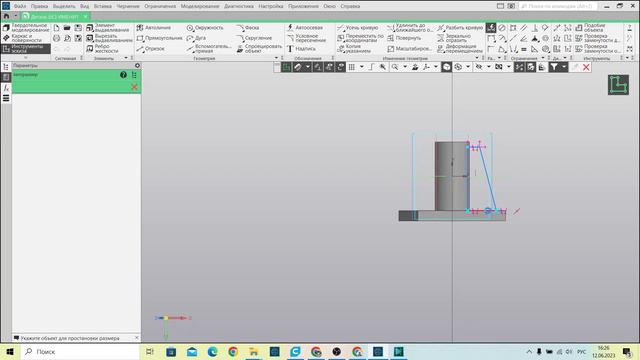Expand the Изменение геометрии panel arrow

coord(477,58)
